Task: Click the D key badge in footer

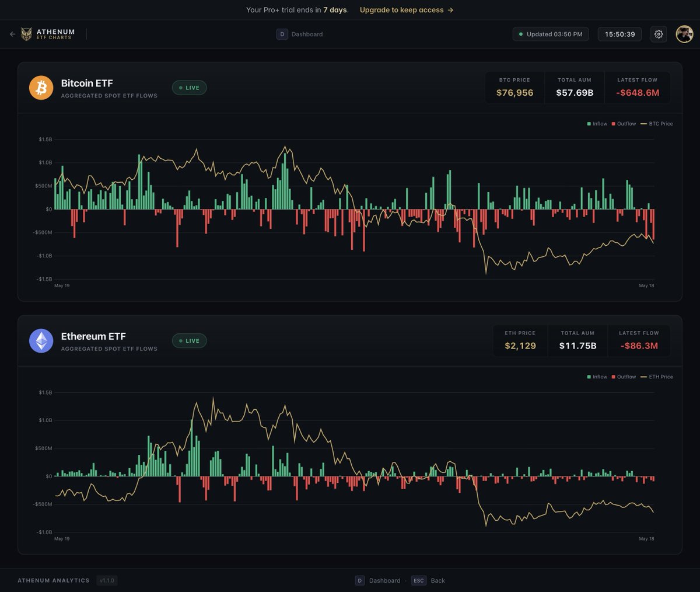Action: click(360, 580)
